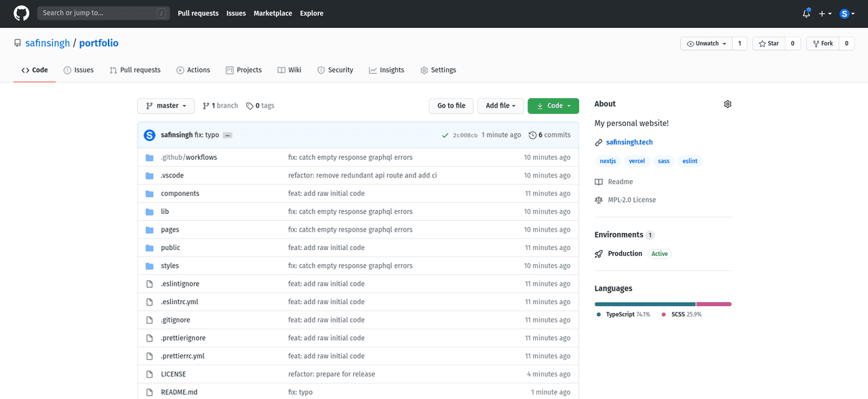This screenshot has height=399, width=868.
Task: Open the MPL-2.0 License link
Action: pos(625,200)
